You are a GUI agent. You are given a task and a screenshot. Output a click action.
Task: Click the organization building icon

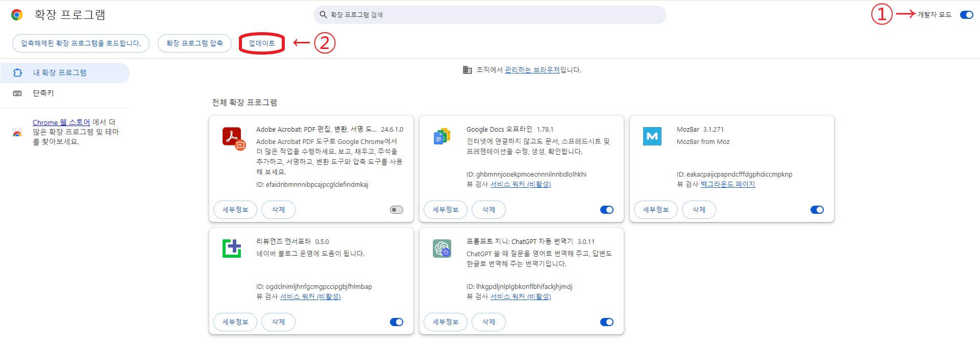467,70
